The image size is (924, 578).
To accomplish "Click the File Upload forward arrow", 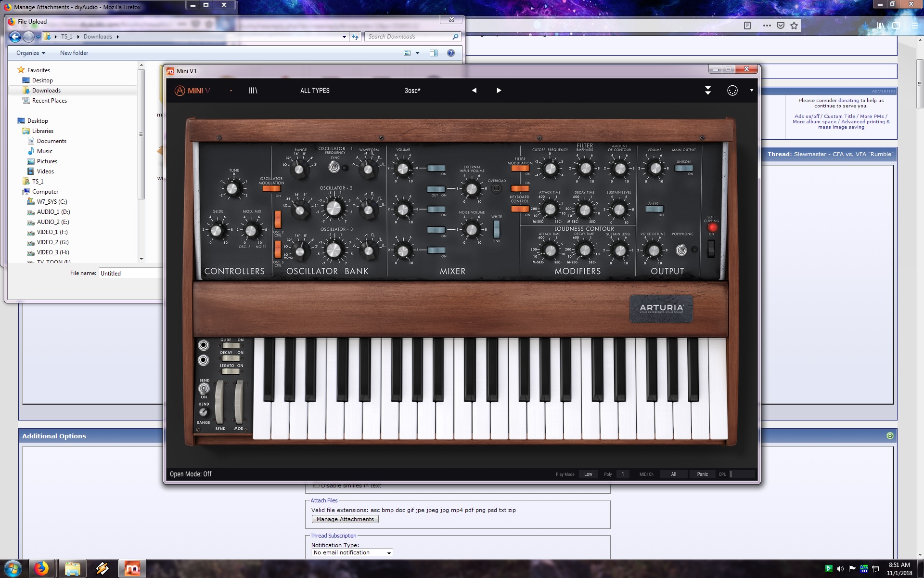I will click(x=28, y=37).
